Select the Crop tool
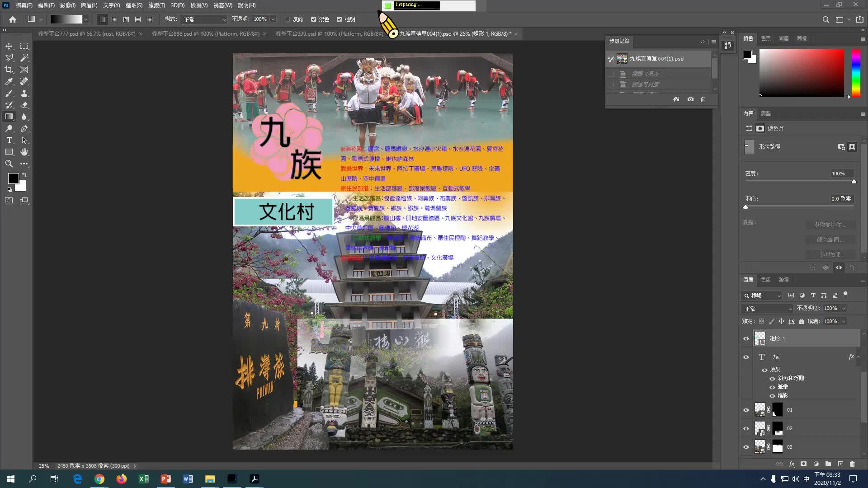 (x=9, y=70)
